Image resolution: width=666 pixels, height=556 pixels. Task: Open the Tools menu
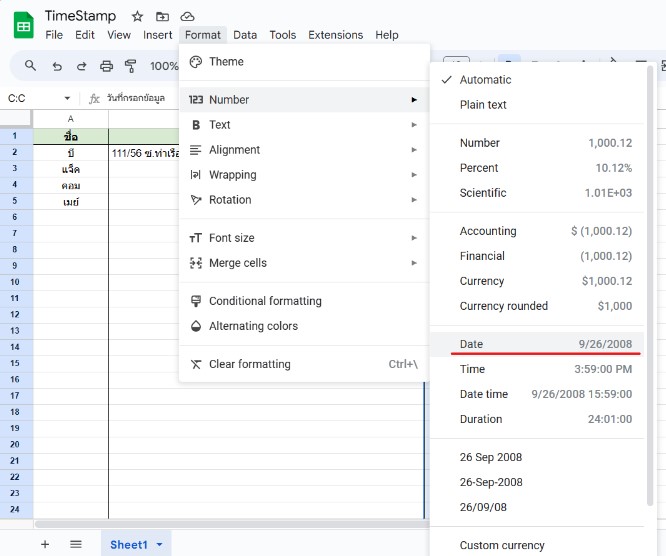click(x=282, y=35)
